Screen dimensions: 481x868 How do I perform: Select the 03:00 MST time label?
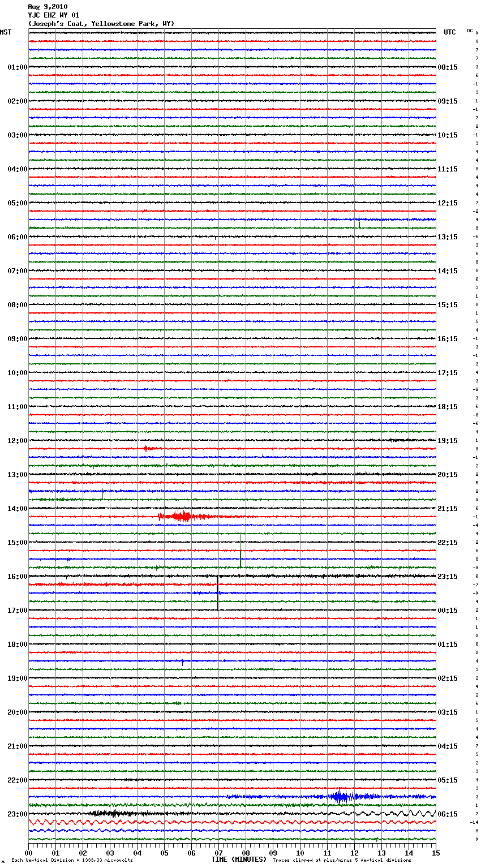[x=18, y=135]
